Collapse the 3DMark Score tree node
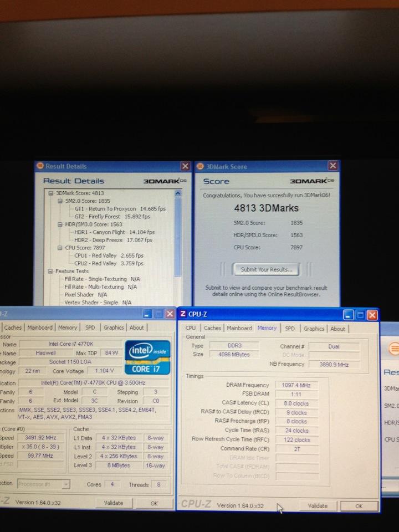This screenshot has width=399, height=532. coord(51,193)
